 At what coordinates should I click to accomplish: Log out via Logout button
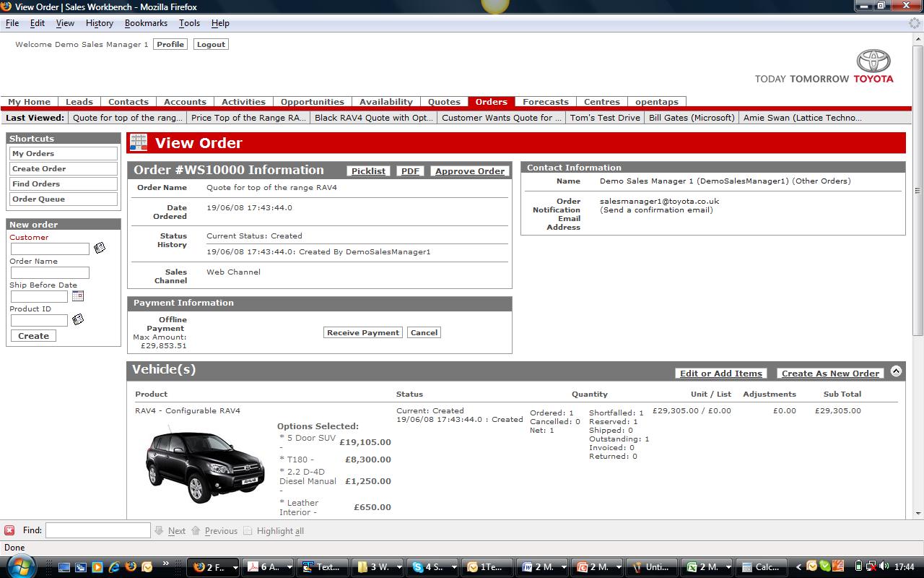[x=211, y=44]
